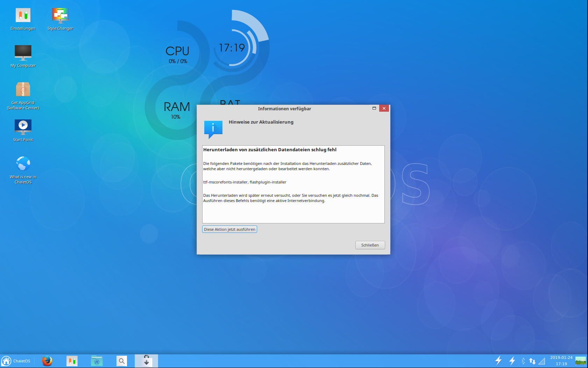Show desktop via the landscape thumbnail

(x=581, y=361)
